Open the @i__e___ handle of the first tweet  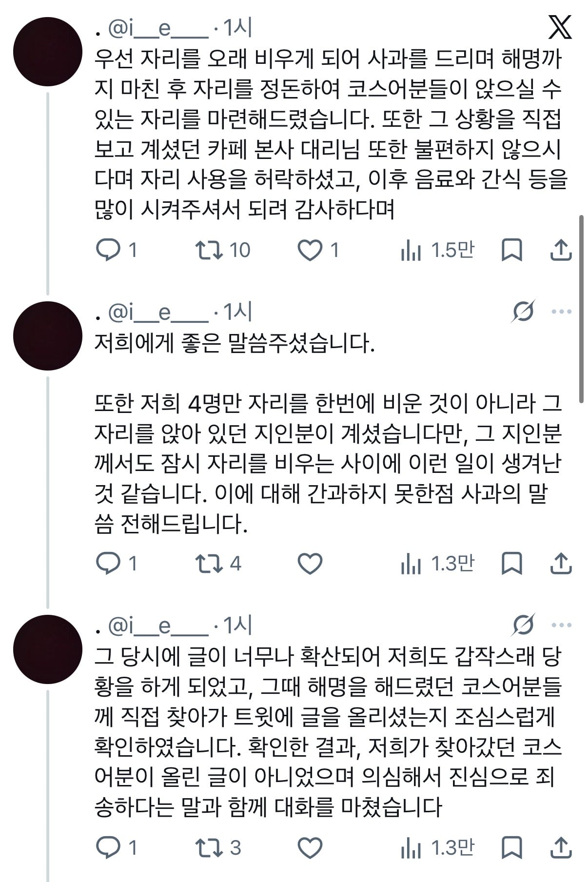point(158,29)
